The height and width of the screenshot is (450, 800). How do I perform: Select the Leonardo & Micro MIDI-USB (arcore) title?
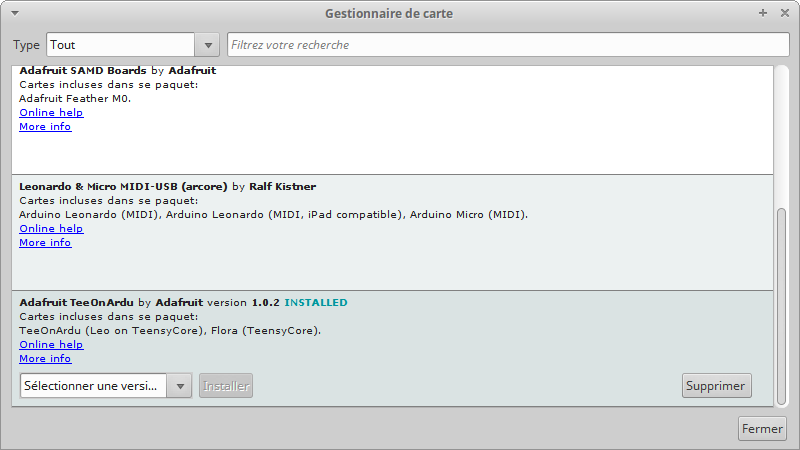pos(123,187)
